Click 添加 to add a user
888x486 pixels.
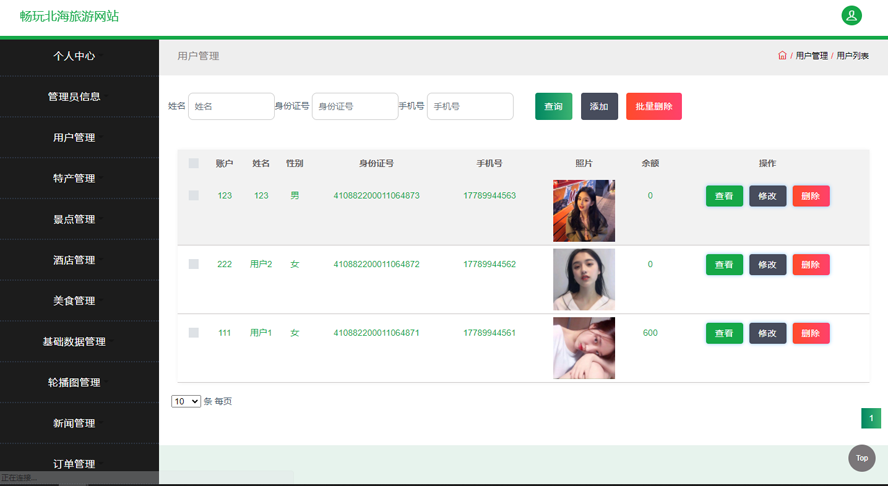(599, 107)
